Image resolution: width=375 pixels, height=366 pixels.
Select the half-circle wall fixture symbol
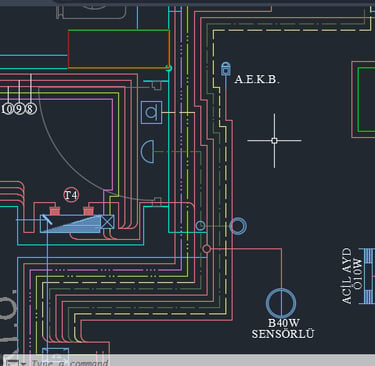coord(148,152)
